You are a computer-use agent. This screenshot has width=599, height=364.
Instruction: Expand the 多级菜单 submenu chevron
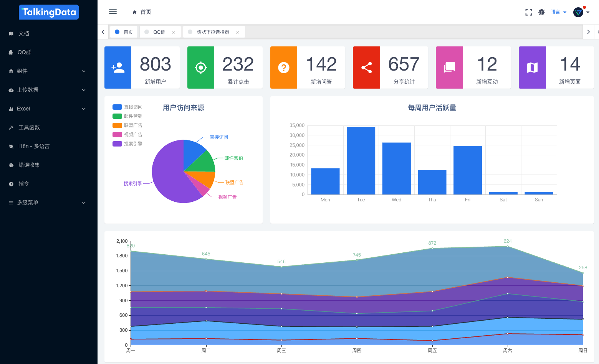click(x=84, y=203)
